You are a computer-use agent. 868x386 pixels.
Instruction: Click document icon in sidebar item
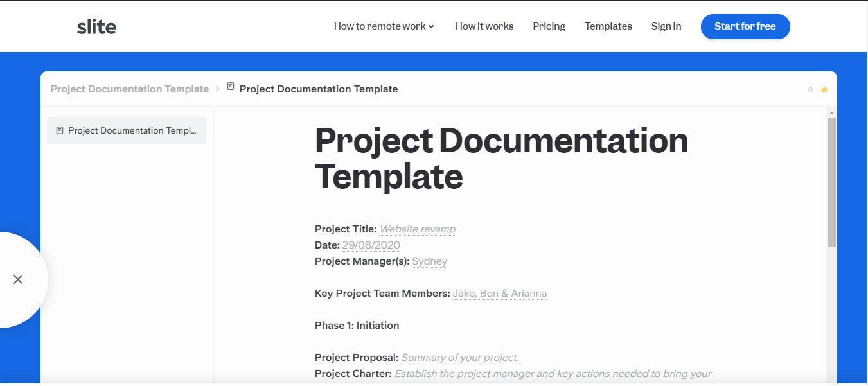[x=60, y=130]
